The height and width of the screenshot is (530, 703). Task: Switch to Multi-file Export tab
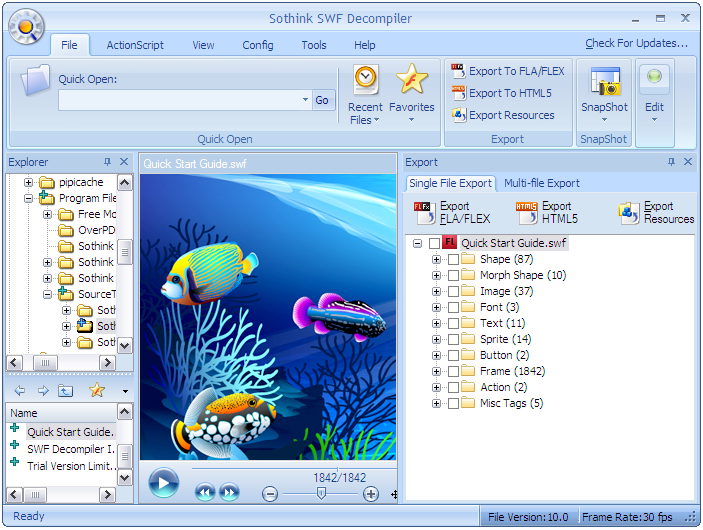[542, 183]
